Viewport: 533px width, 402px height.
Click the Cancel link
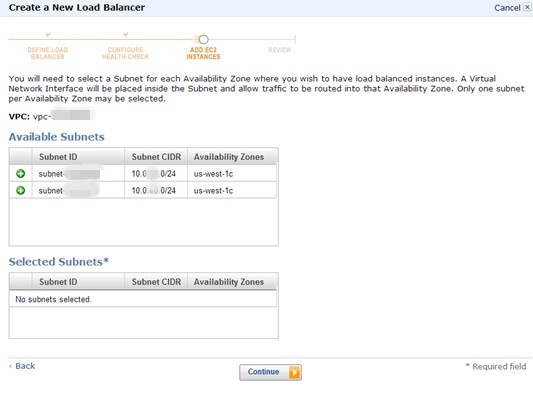point(507,7)
